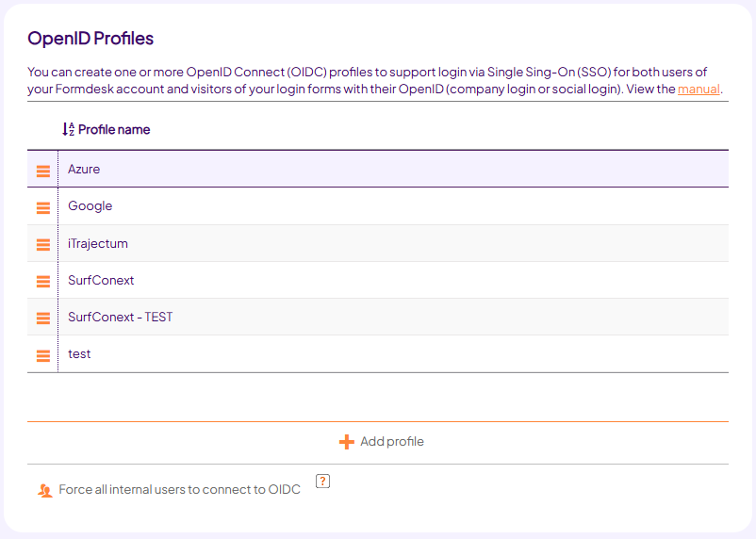The width and height of the screenshot is (756, 539).
Task: Open the hamburger menu for SurfConext profile
Action: [x=43, y=281]
